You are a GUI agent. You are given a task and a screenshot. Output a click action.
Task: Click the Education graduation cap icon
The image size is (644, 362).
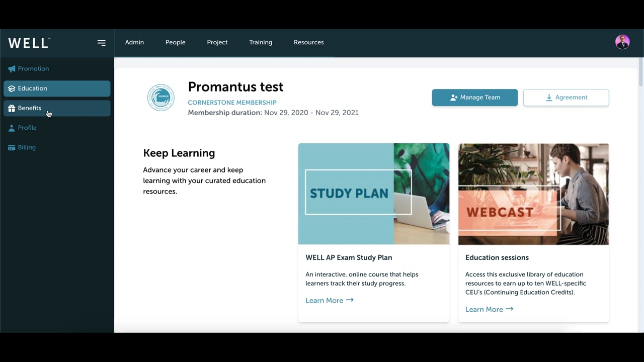tap(12, 88)
